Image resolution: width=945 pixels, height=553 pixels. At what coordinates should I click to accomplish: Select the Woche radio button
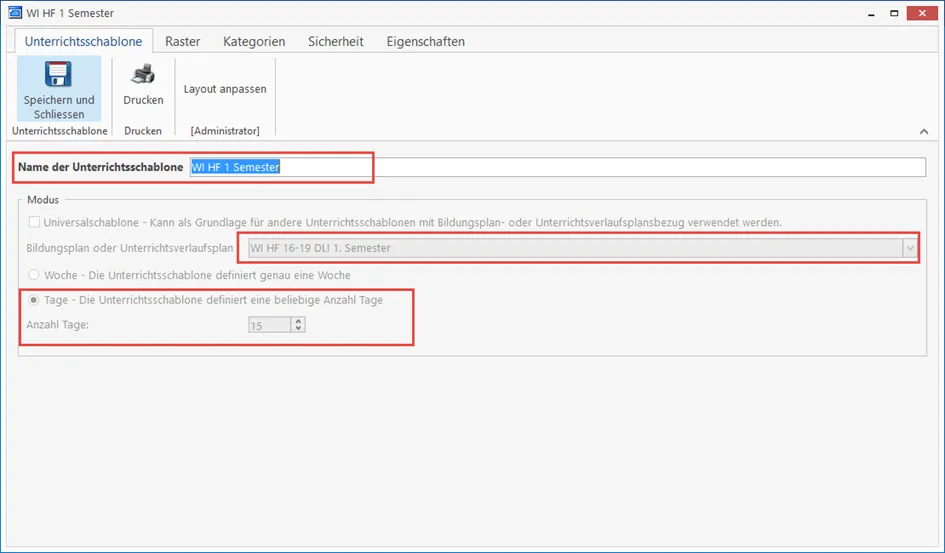pos(34,275)
